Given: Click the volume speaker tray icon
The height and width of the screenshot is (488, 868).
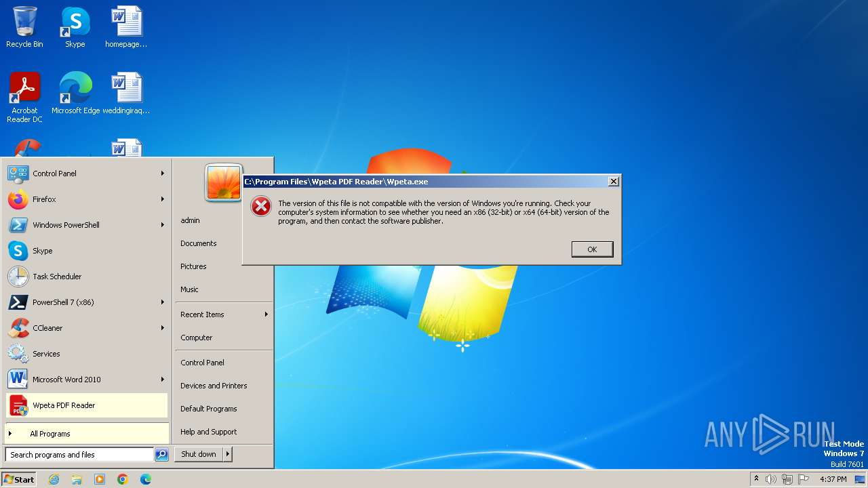Looking at the screenshot, I should pos(771,479).
